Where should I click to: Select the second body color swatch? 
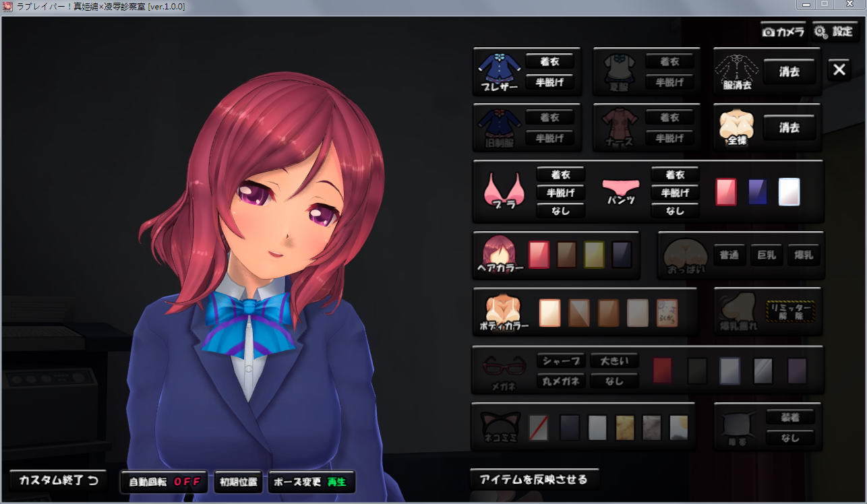tap(579, 313)
